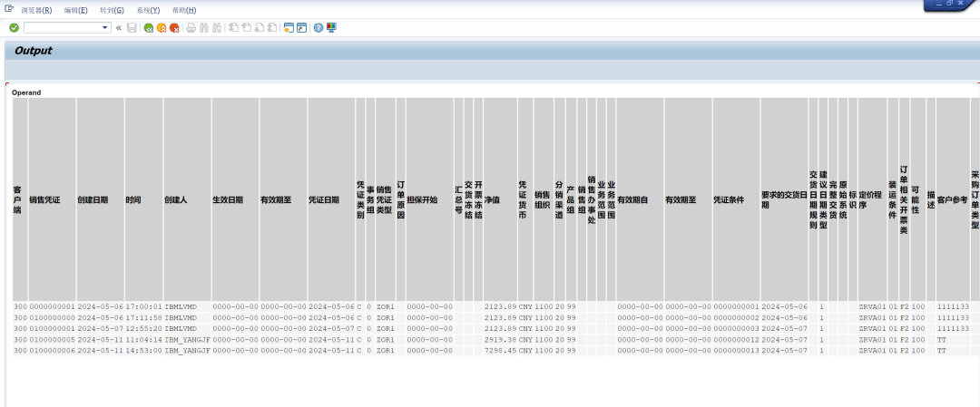Click the net value 7298.45

point(500,351)
